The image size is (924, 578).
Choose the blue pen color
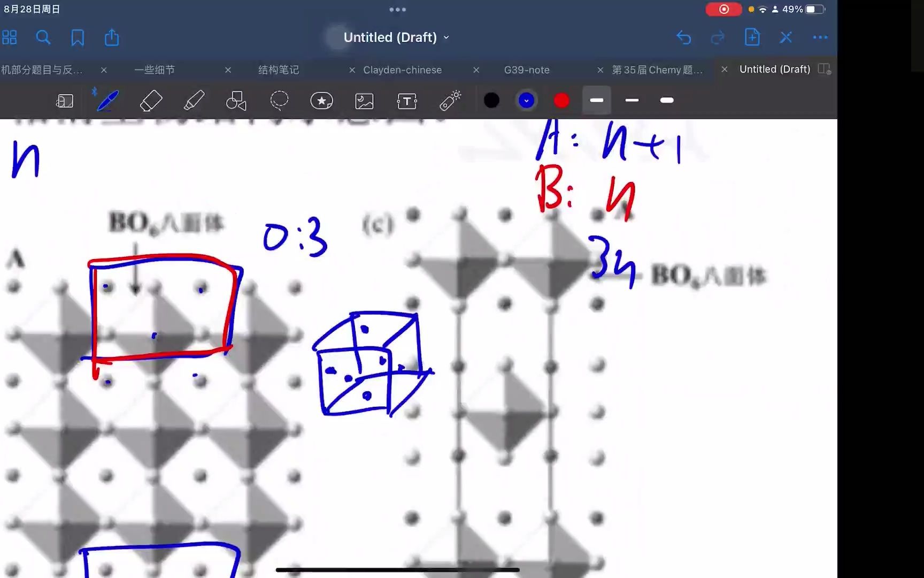point(527,101)
